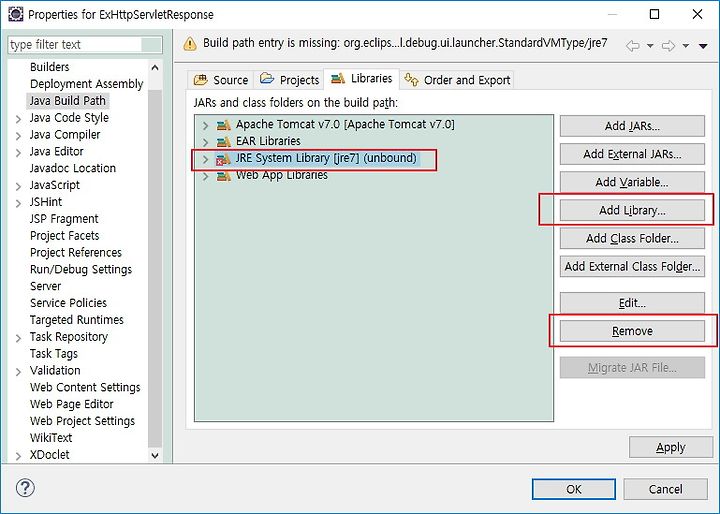Click the Edit... button
This screenshot has width=720, height=514.
(632, 303)
